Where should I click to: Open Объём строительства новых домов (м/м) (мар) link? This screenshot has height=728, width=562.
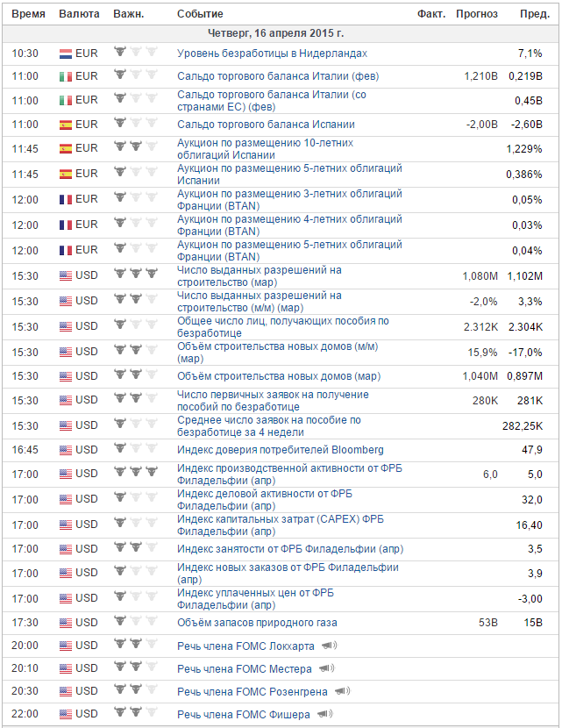(278, 353)
